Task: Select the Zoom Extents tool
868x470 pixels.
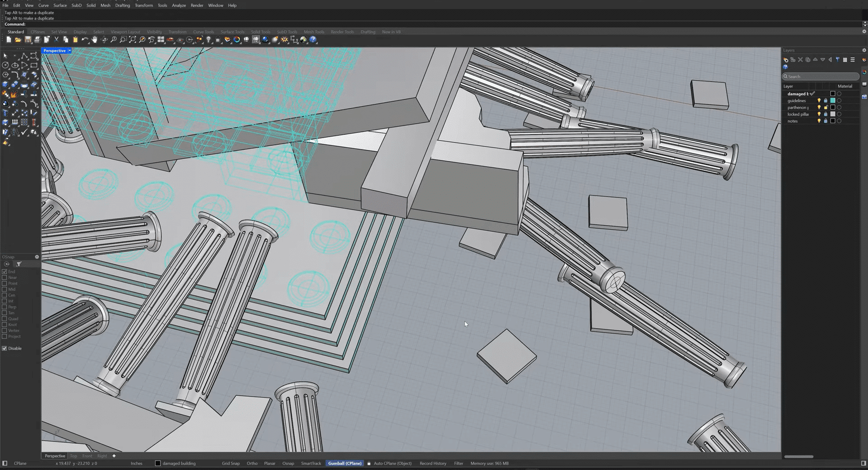Action: pyautogui.click(x=133, y=40)
